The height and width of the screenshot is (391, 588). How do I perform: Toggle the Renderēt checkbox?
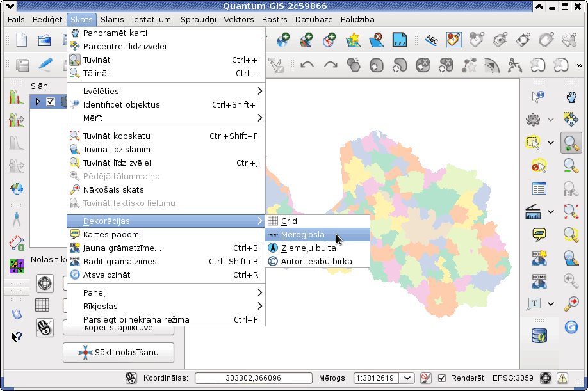click(442, 378)
